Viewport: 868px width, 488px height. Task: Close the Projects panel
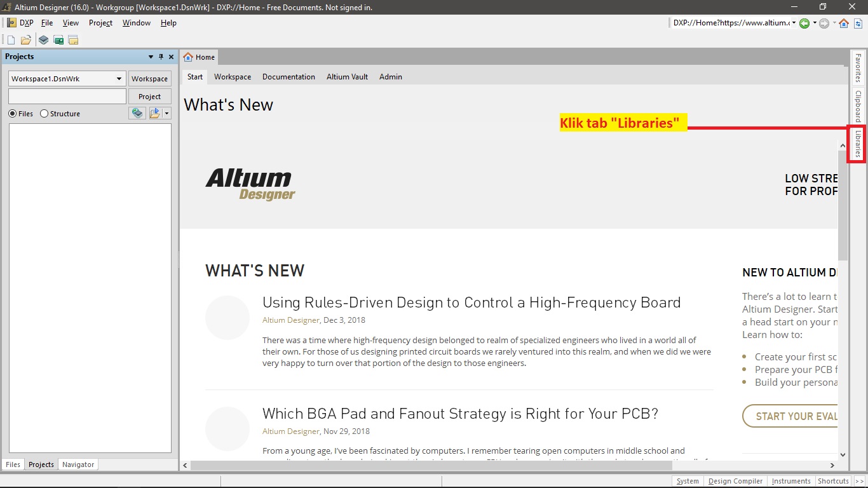pyautogui.click(x=171, y=57)
